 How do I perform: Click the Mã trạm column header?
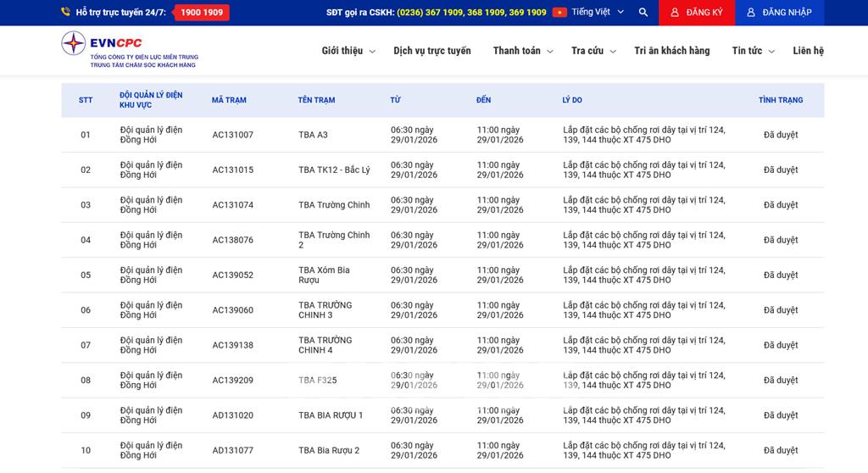229,100
